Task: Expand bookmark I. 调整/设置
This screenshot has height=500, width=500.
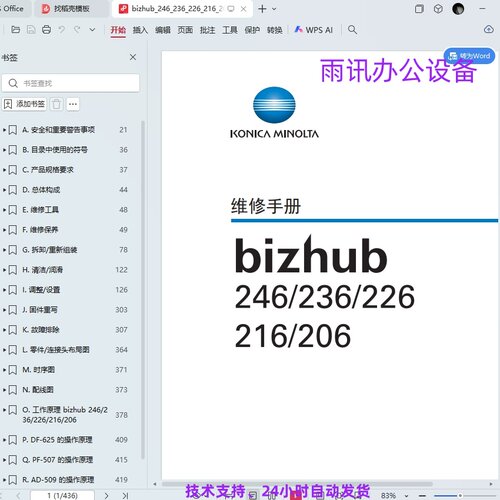Action: (x=4, y=290)
